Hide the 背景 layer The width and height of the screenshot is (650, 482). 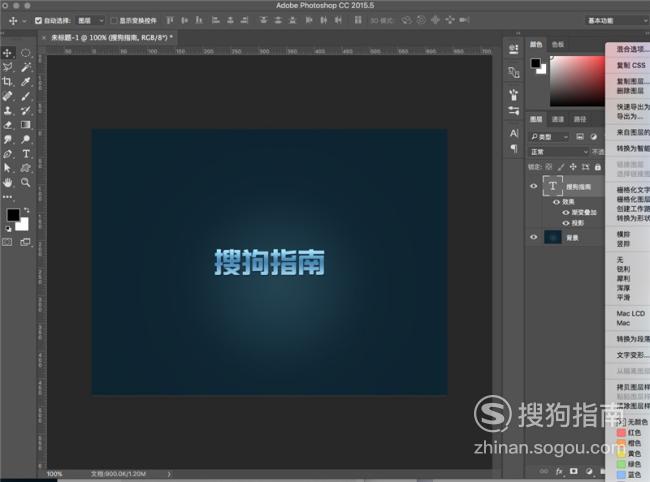point(534,237)
